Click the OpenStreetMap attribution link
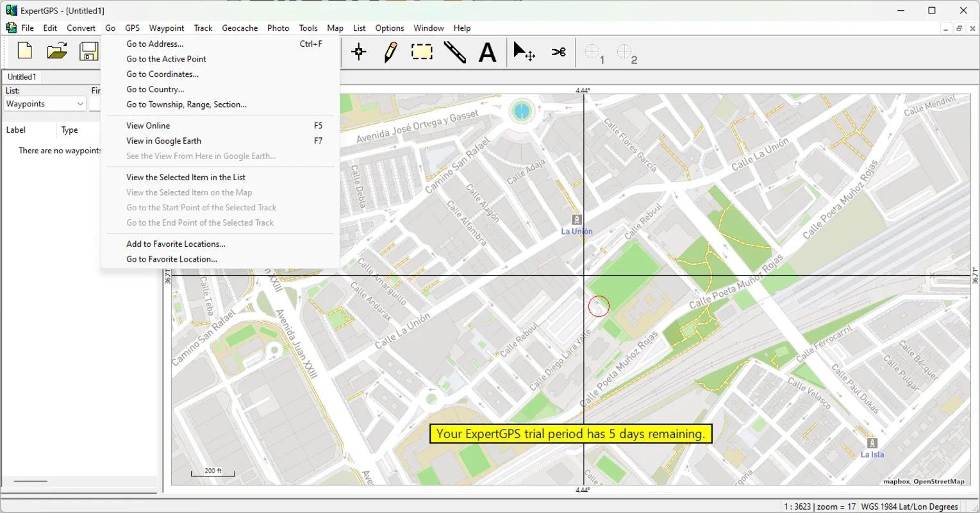Image resolution: width=980 pixels, height=513 pixels. 939,482
